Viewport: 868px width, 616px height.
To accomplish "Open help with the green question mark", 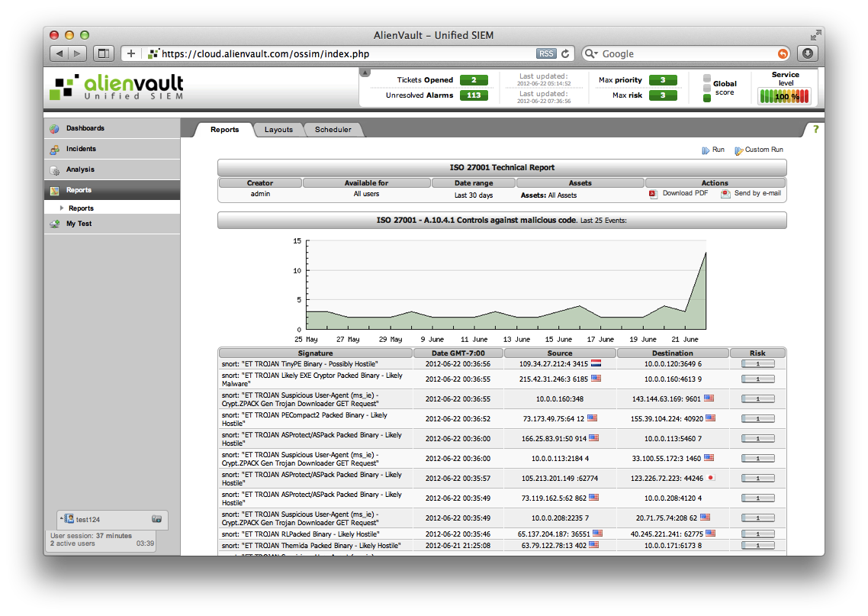I will click(x=815, y=129).
